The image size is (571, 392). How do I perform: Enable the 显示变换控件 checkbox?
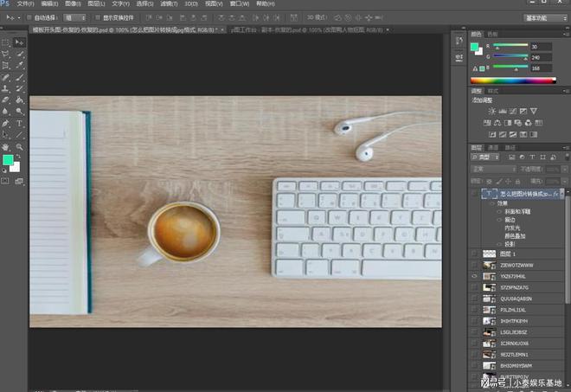[98, 17]
